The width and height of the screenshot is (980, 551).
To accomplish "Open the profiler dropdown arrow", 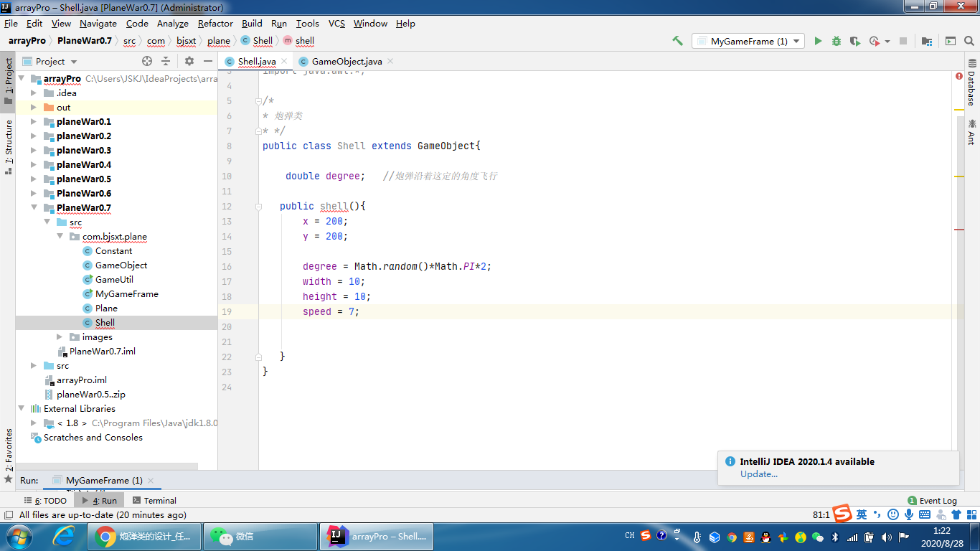I will 887,41.
